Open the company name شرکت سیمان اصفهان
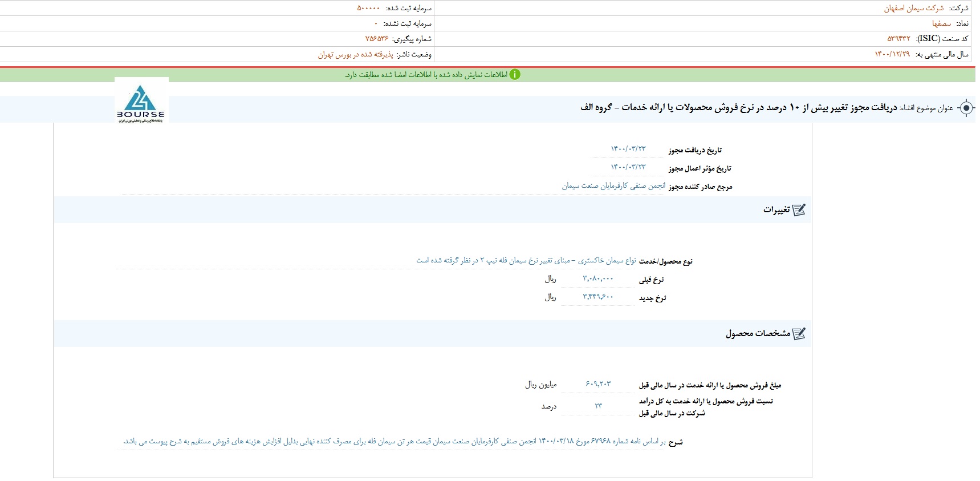This screenshot has width=980, height=481. click(x=913, y=8)
